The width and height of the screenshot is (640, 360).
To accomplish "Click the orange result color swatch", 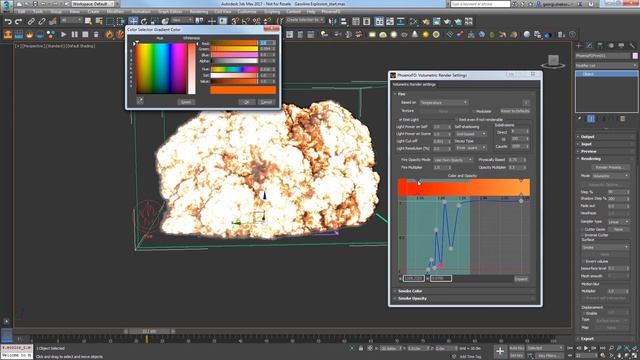I will click(x=243, y=90).
